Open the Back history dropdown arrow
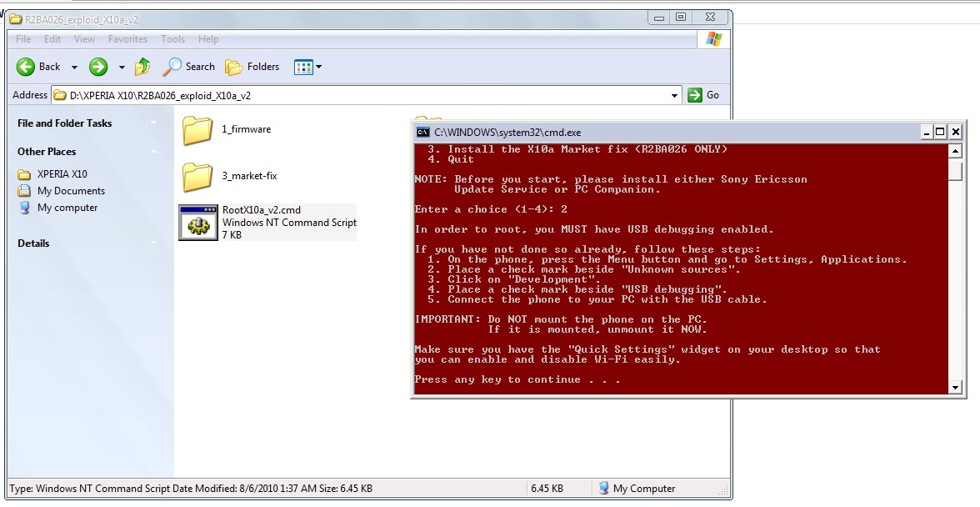This screenshot has height=507, width=980. tap(73, 67)
